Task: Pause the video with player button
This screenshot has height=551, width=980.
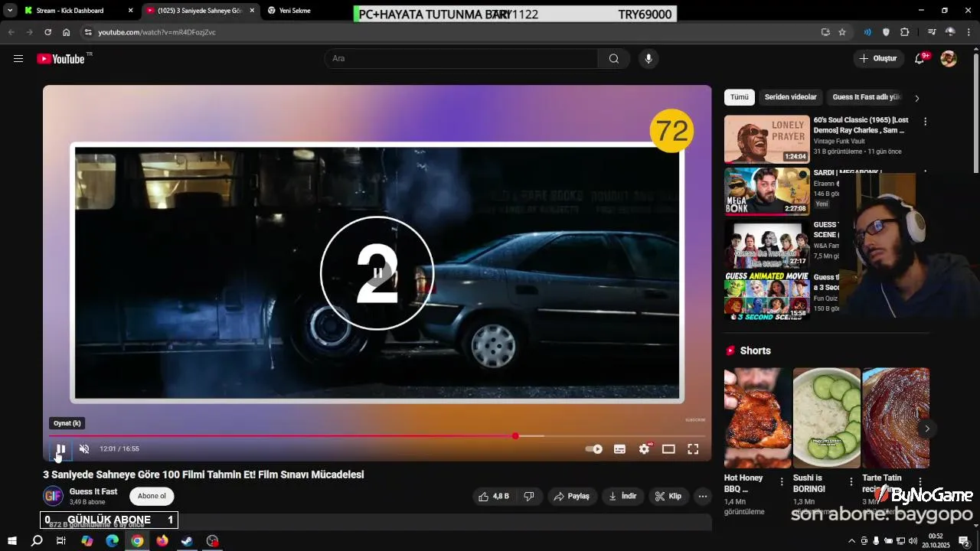Action: [60, 449]
